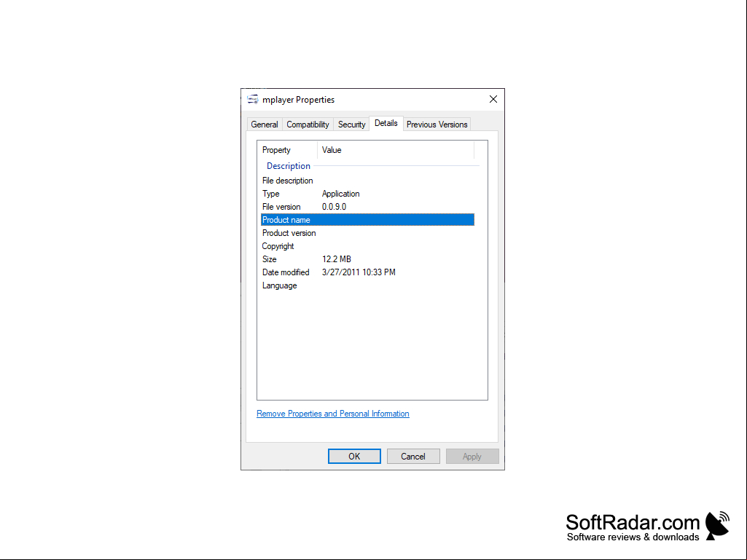747x560 pixels.
Task: Select the highlighted Product name row
Action: [x=367, y=219]
